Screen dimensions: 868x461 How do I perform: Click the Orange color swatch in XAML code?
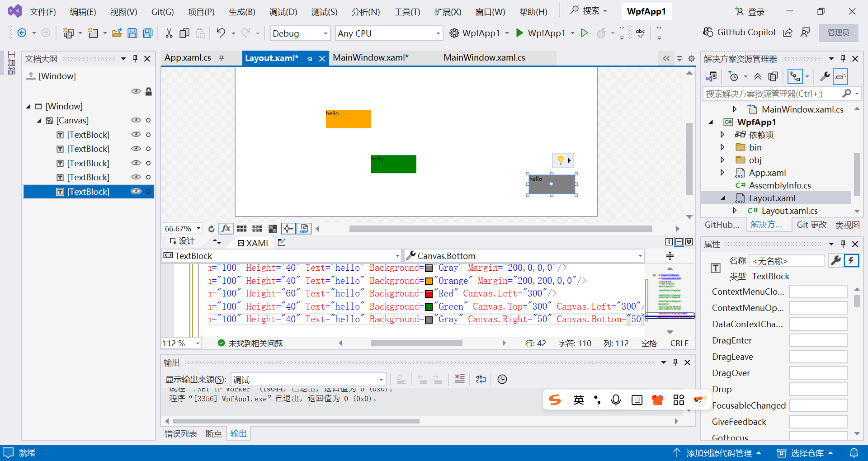[x=429, y=281]
